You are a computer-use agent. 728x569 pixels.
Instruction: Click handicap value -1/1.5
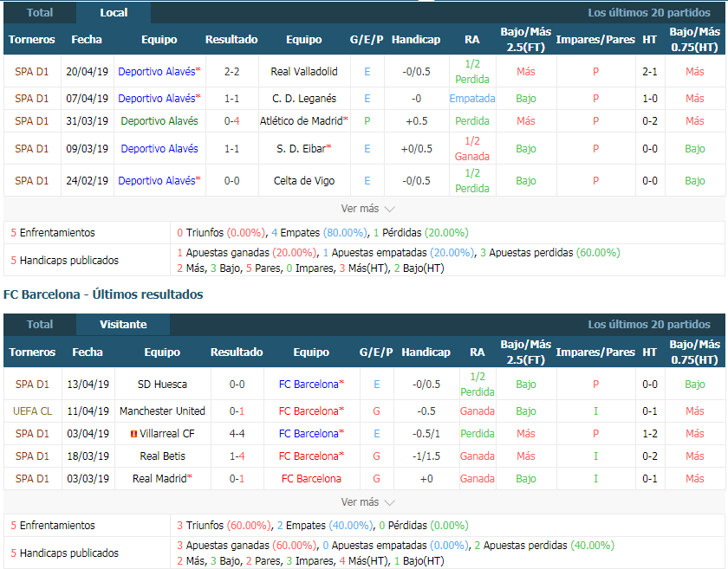[x=426, y=456]
